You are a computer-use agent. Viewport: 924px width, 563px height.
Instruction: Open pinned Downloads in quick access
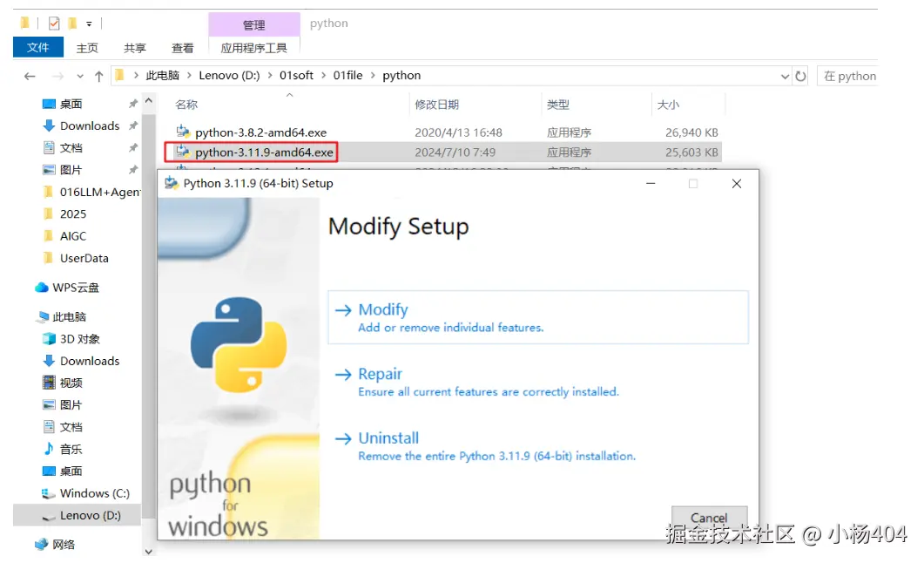coord(90,125)
